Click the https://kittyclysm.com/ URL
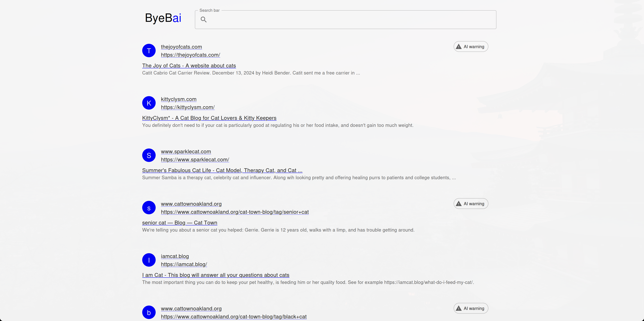This screenshot has width=644, height=321. coord(187,107)
